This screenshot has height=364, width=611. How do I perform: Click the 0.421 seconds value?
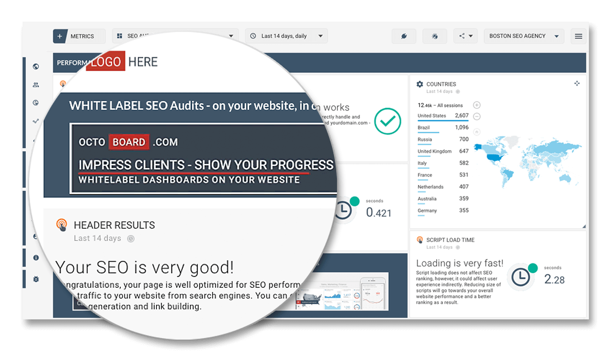pos(378,213)
